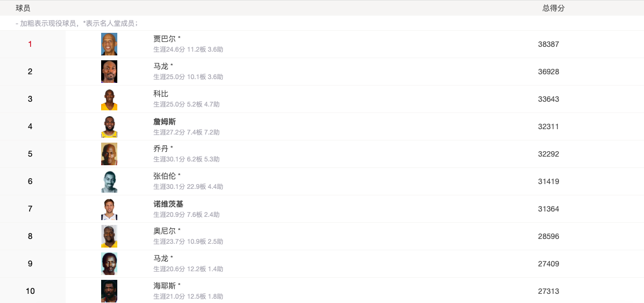Screen dimensions: 644x303
Task: Click 诺维茨基 player photo thumbnail
Action: coord(109,209)
